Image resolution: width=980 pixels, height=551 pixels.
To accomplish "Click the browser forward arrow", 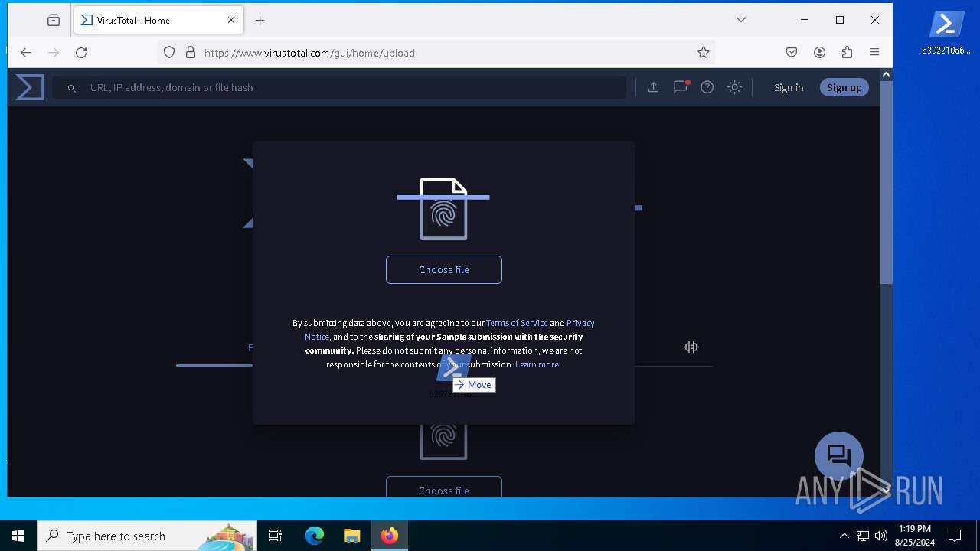I will [54, 52].
